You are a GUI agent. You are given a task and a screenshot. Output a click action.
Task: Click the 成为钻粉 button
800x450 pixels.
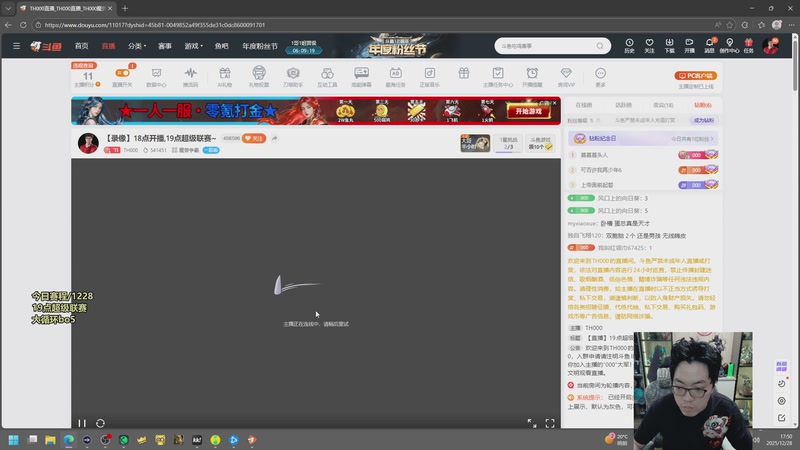pos(704,120)
